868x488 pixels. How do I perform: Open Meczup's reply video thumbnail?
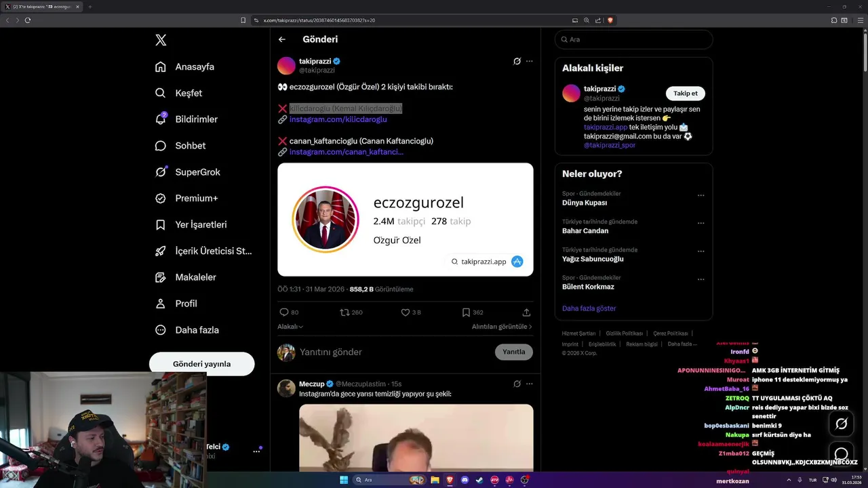416,438
